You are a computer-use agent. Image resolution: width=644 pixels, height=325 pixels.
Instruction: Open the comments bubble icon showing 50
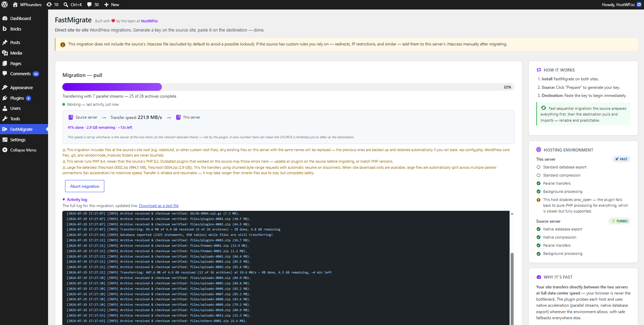[89, 5]
